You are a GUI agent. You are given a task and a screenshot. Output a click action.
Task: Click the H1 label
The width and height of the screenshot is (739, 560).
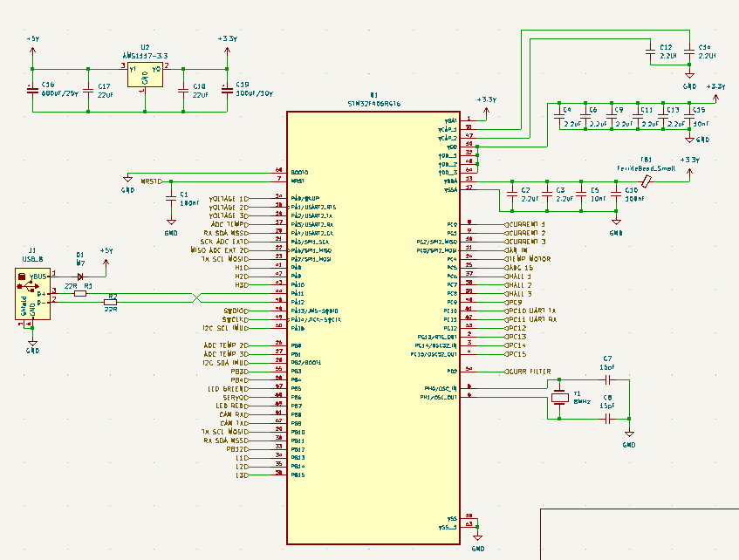[242, 268]
